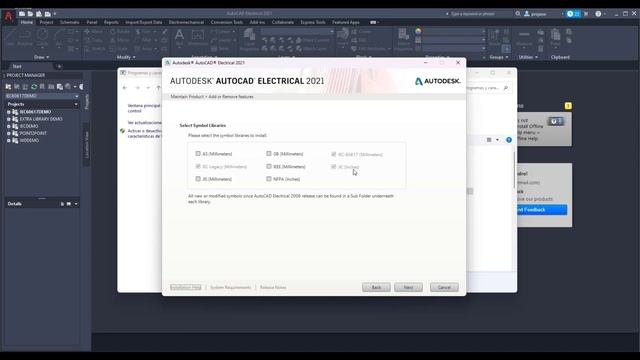Check the GB (Millimeters) symbol library
The width and height of the screenshot is (640, 360).
[269, 154]
